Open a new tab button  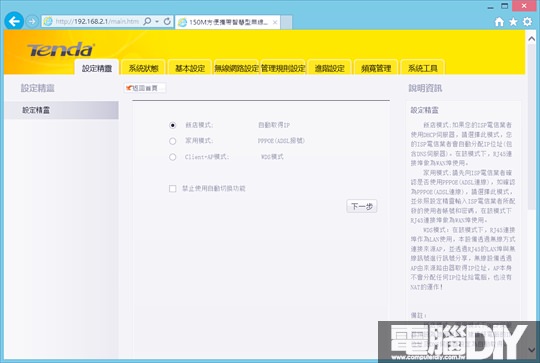286,22
